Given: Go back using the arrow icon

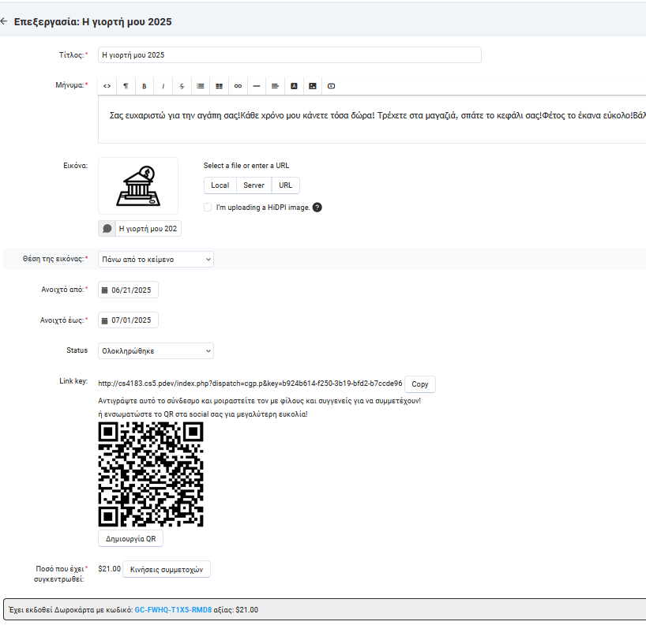Looking at the screenshot, I should 4,21.
